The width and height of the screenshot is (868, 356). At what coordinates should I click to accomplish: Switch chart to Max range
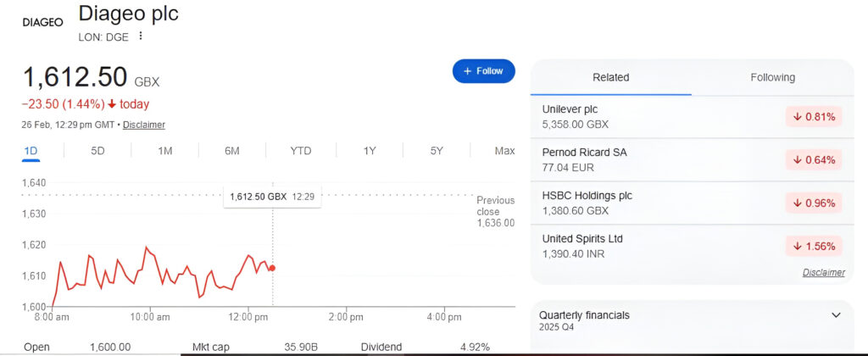pyautogui.click(x=504, y=151)
